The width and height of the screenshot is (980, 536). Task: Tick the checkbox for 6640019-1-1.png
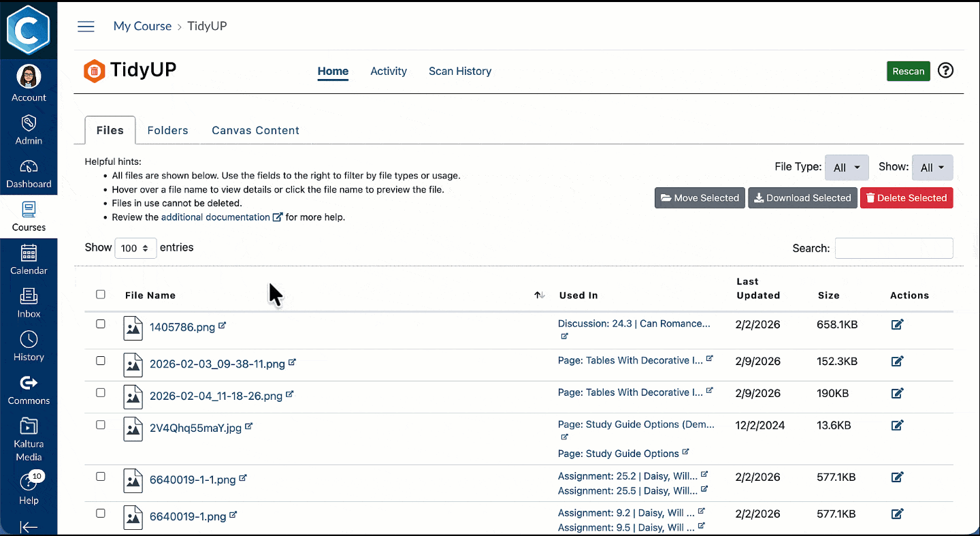pos(101,477)
